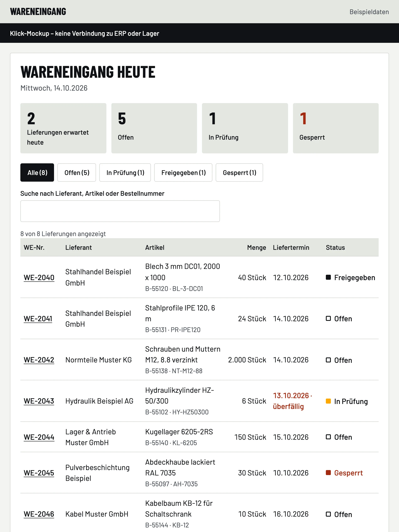Image resolution: width=399 pixels, height=532 pixels.
Task: Switch to Freigegeben (1) filter
Action: (x=183, y=172)
